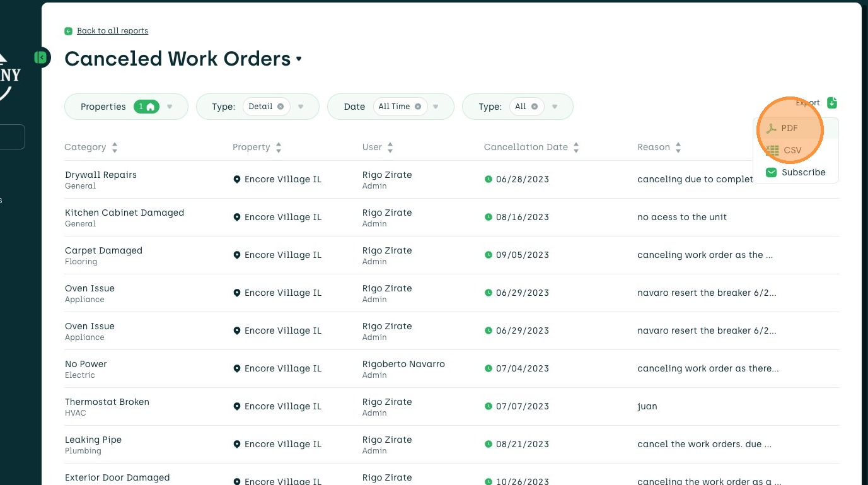Click the reason "no acess to the unit"
Screen dimensions: 868x485
(682, 217)
